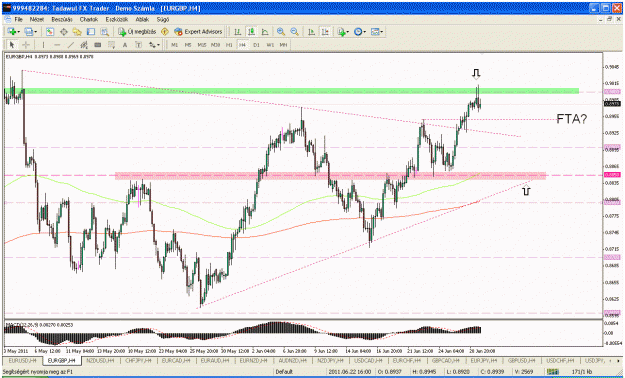Open the arrows objects dropdown

point(154,45)
